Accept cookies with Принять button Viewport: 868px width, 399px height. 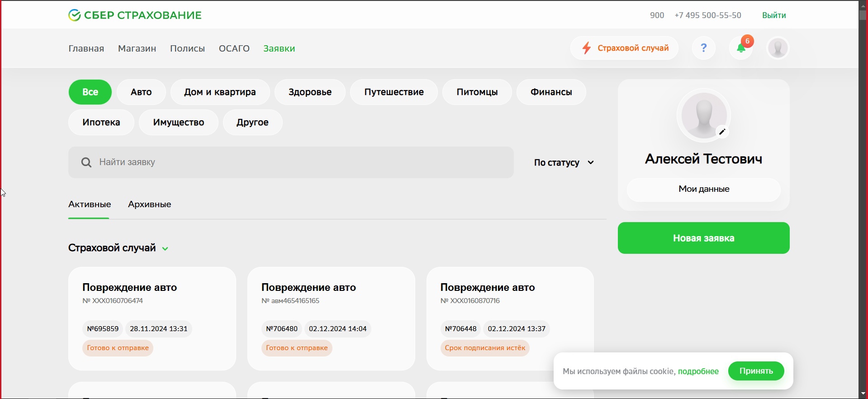(756, 371)
